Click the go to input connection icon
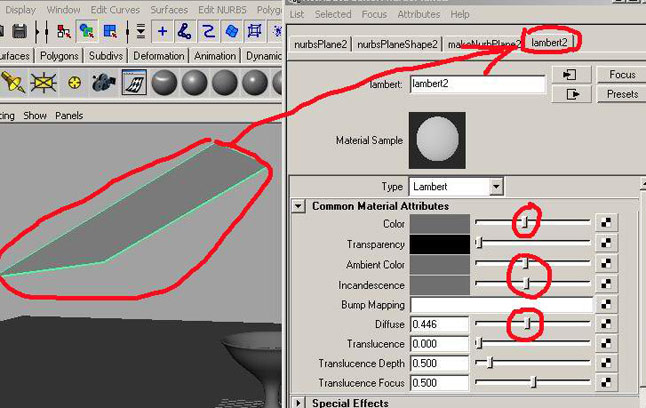The width and height of the screenshot is (646, 408). (571, 75)
